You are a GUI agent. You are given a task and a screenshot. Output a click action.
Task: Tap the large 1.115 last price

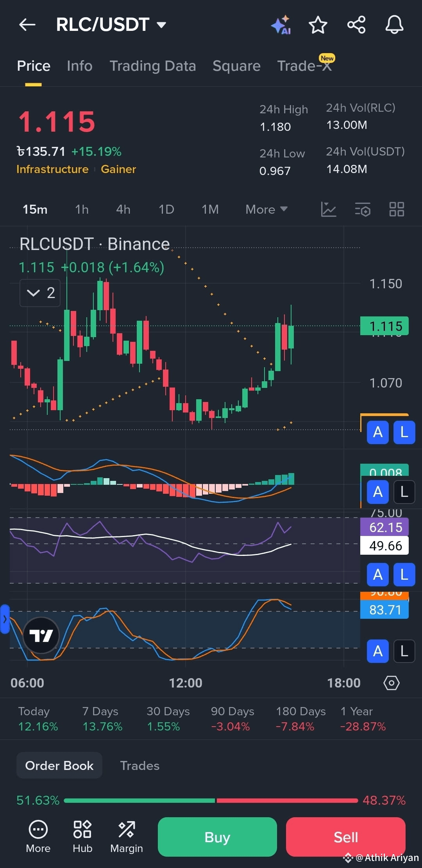57,121
